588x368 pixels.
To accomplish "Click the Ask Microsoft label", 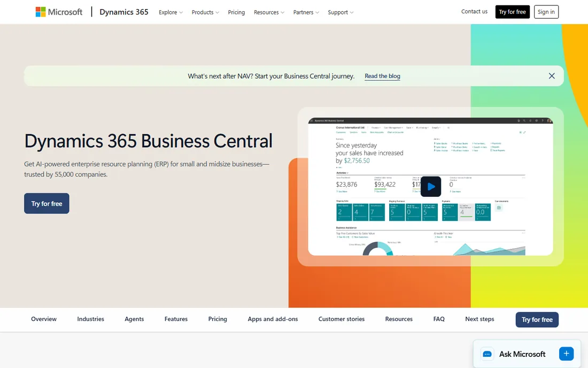I will pyautogui.click(x=522, y=354).
